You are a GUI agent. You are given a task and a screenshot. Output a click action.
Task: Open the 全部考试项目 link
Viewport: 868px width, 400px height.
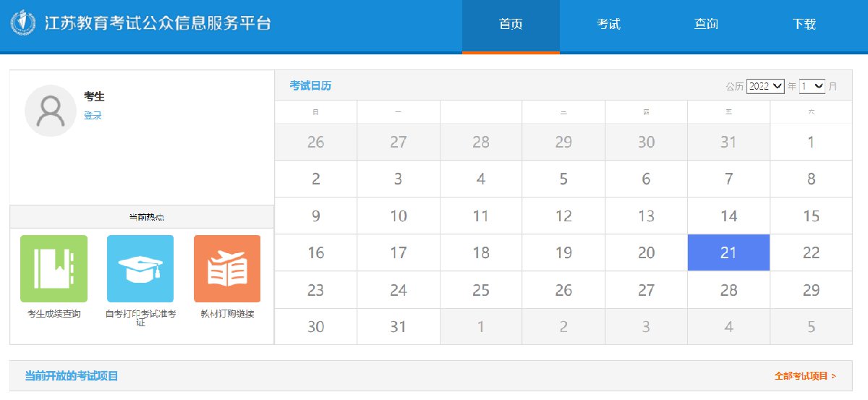tap(804, 376)
